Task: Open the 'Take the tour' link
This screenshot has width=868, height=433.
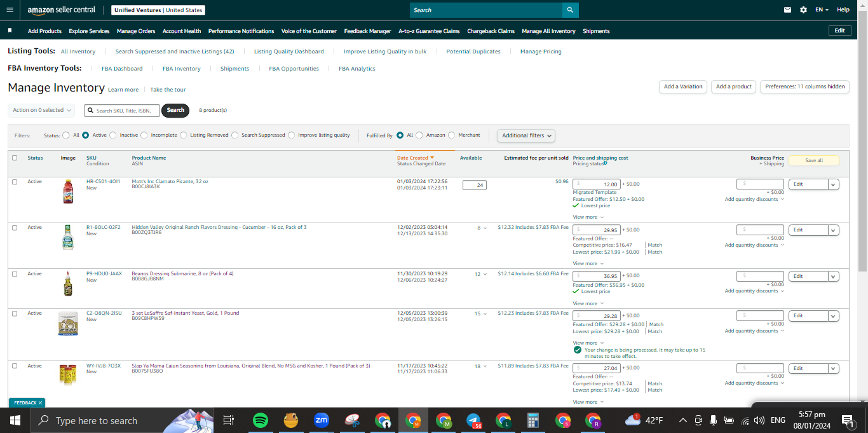Action: (168, 90)
